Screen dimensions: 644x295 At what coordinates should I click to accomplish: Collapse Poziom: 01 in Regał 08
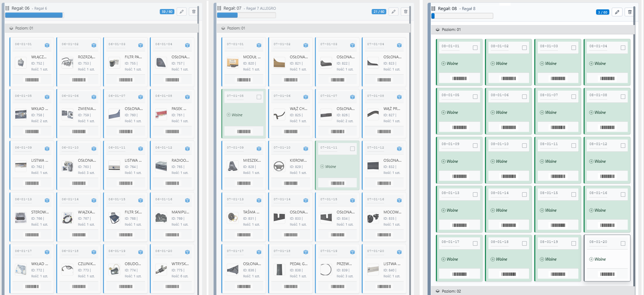pos(532,29)
